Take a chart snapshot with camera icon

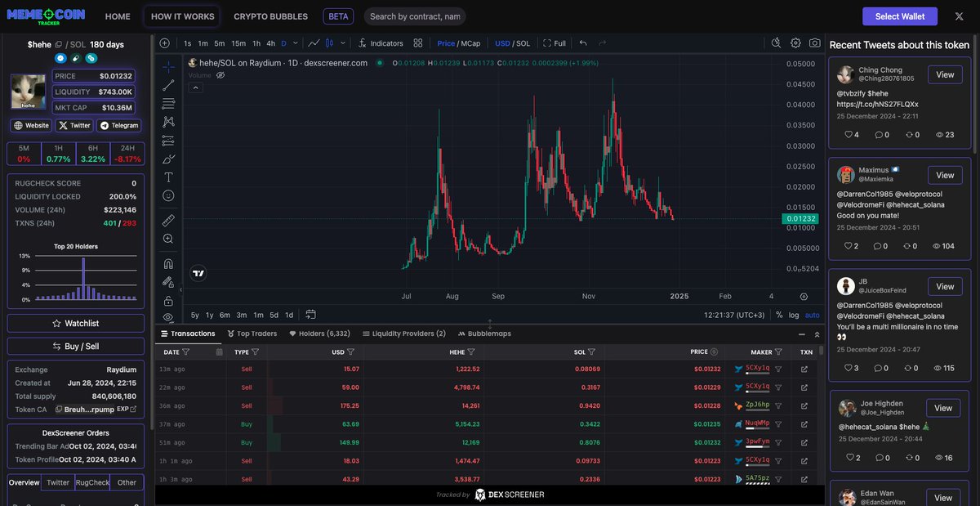pos(815,43)
